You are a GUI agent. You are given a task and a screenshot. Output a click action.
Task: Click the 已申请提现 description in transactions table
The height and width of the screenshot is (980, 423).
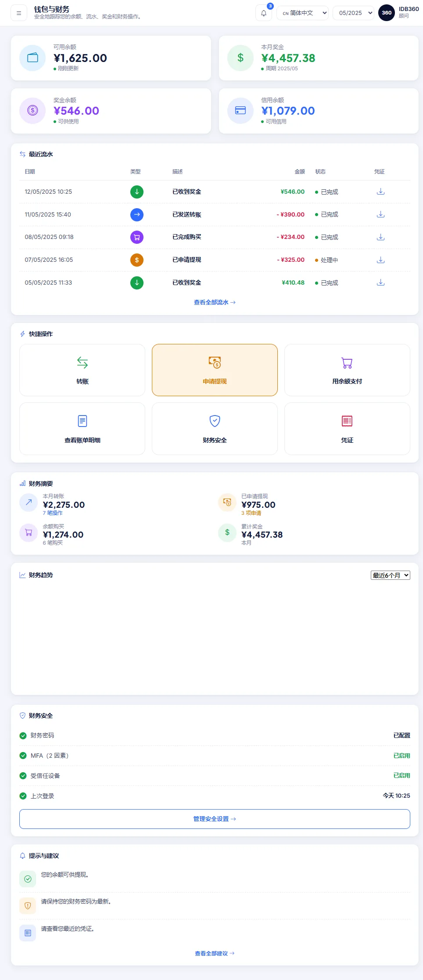coord(187,260)
